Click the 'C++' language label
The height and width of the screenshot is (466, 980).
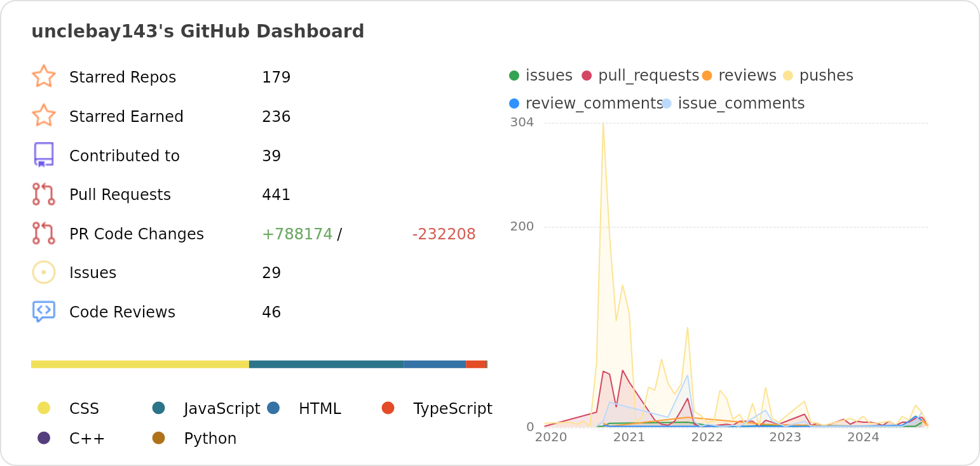(x=87, y=439)
